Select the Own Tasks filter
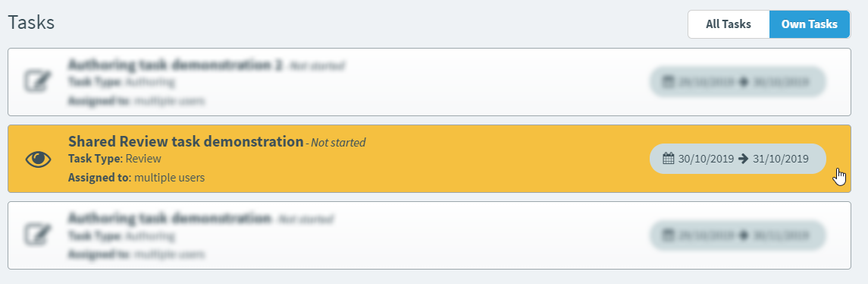Image resolution: width=868 pixels, height=284 pixels. pyautogui.click(x=810, y=24)
